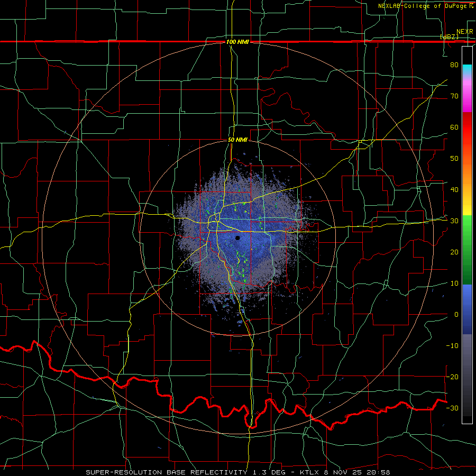Select the "NEXR" label near the legend
Image resolution: width=476 pixels, height=476 pixels.
point(464,32)
